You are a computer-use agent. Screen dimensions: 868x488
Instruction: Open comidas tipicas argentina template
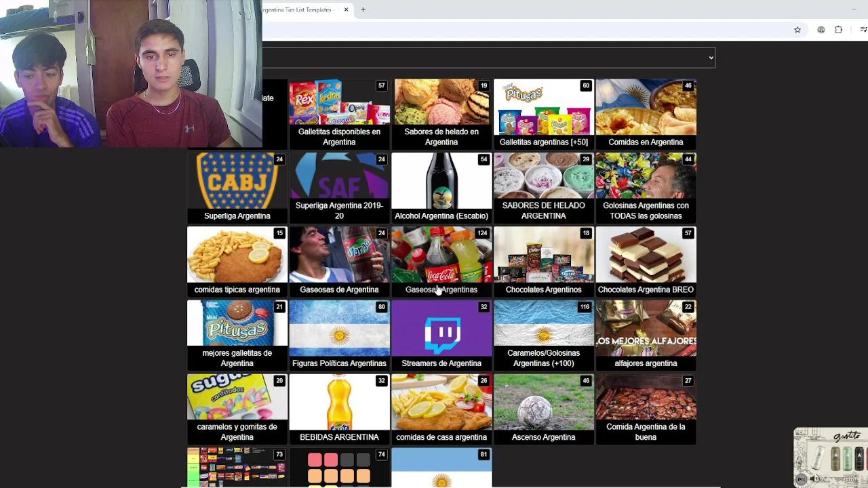237,262
